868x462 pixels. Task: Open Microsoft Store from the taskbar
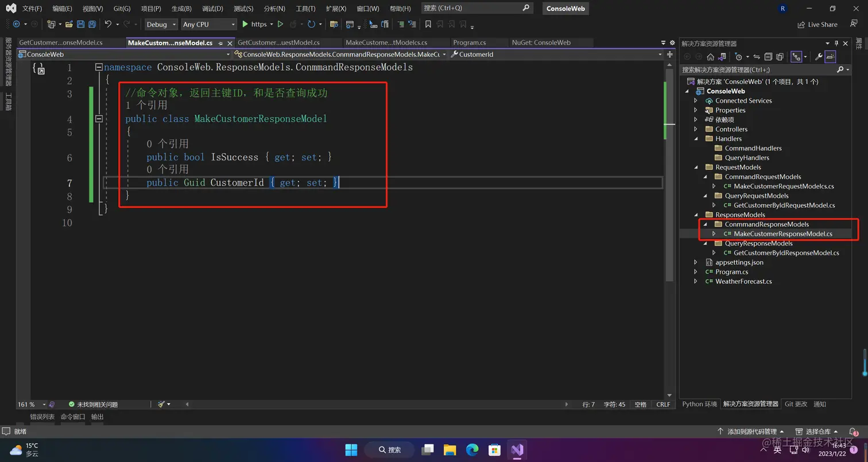494,449
